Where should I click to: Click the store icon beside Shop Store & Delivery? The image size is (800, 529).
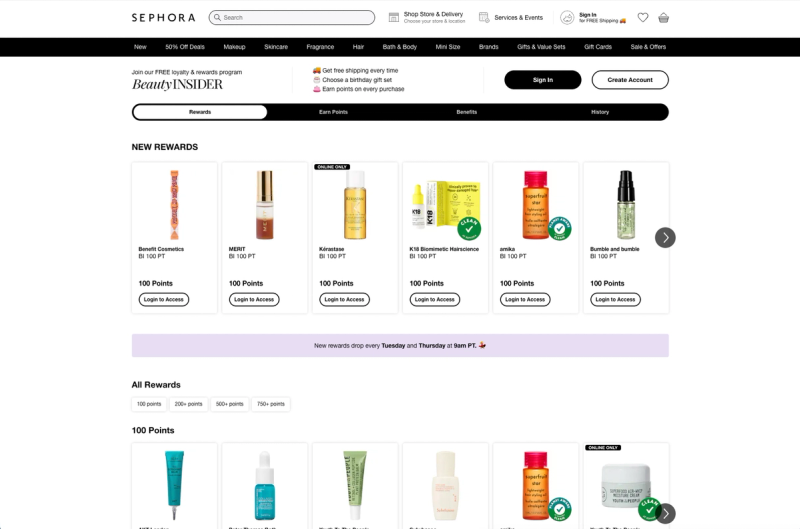pos(393,17)
